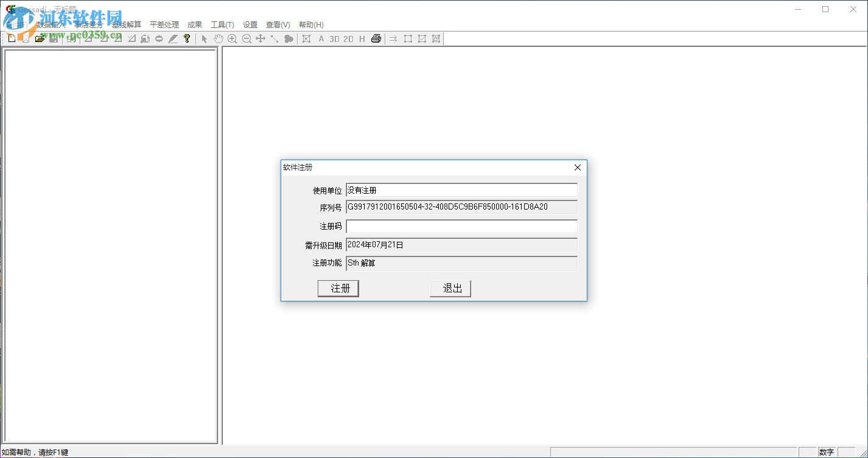The image size is (868, 458).
Task: Click the 注册功能 field showing Sth 解算
Action: click(461, 263)
